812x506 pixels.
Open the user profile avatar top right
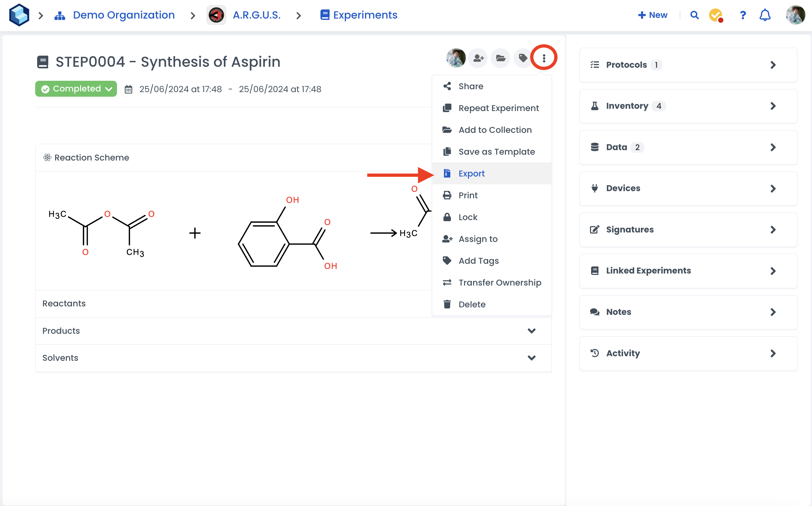(795, 15)
